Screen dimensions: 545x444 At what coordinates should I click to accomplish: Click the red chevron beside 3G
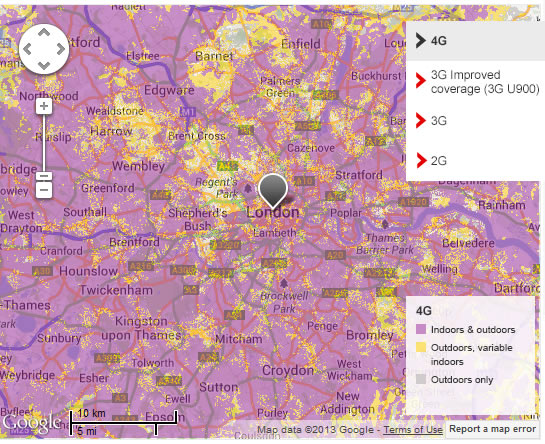(421, 121)
